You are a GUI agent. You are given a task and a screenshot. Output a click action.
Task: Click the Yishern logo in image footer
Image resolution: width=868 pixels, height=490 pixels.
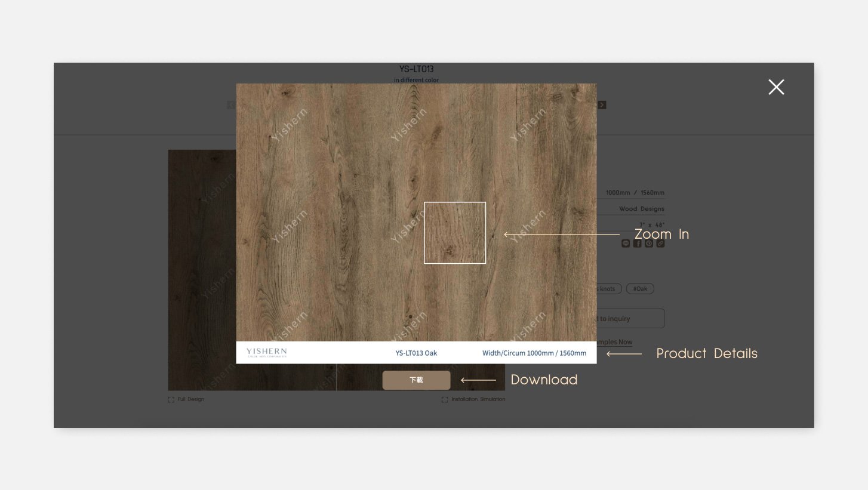point(266,353)
